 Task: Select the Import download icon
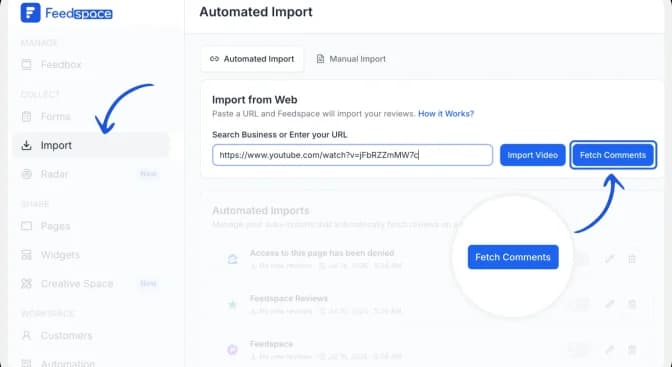[x=27, y=145]
